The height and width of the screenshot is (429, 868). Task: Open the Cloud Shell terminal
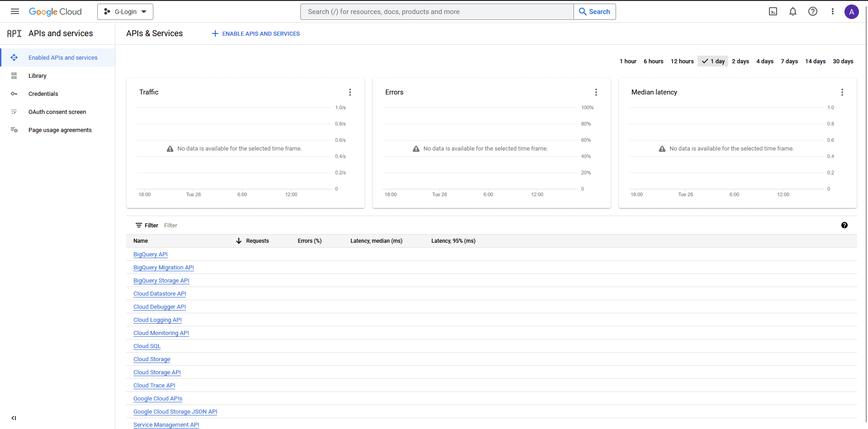point(773,11)
